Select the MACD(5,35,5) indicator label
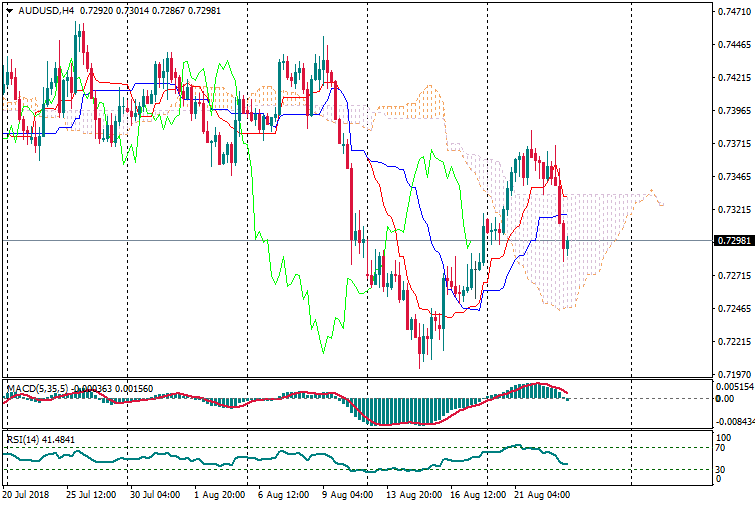Viewport: 755px width, 506px height. [x=36, y=388]
